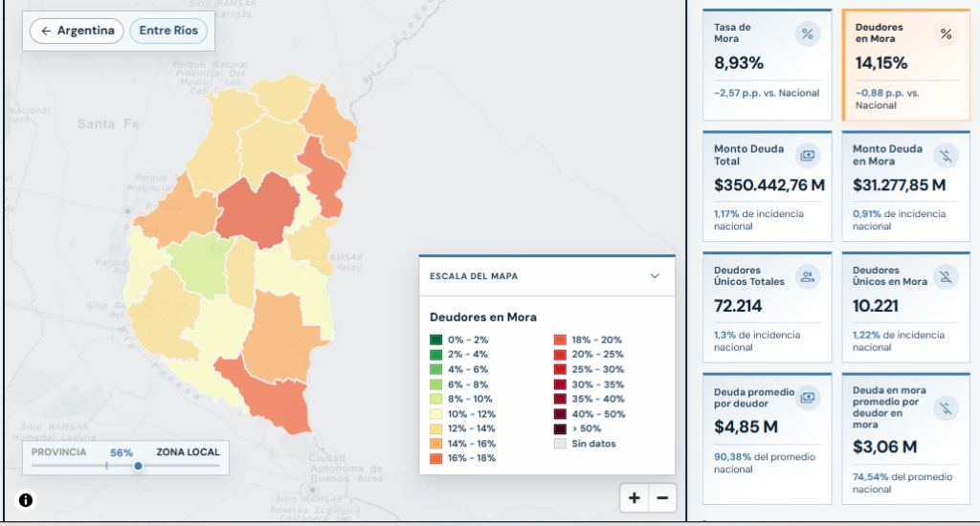Click the crossed dollar icon in Monto Deuda en Mora card
980x526 pixels.
pyautogui.click(x=946, y=155)
